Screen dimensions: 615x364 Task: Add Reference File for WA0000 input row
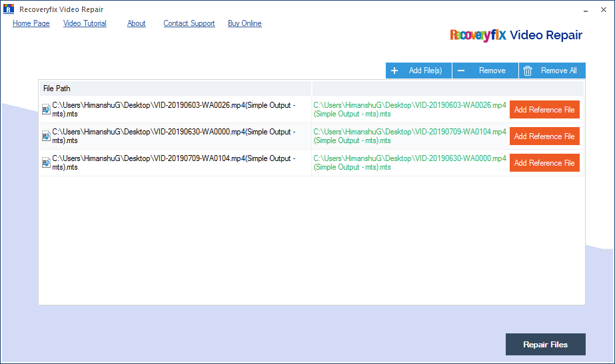click(x=544, y=136)
